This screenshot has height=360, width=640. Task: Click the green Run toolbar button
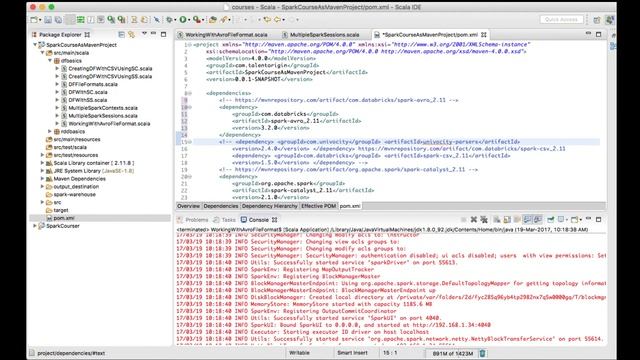click(x=183, y=20)
